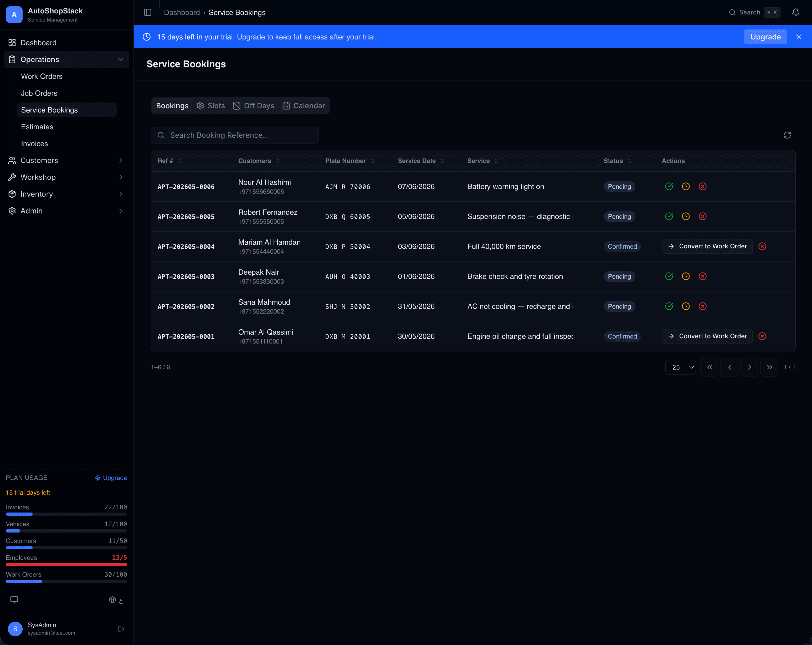The height and width of the screenshot is (645, 812).
Task: Expand the Inventory menu section
Action: click(x=66, y=194)
